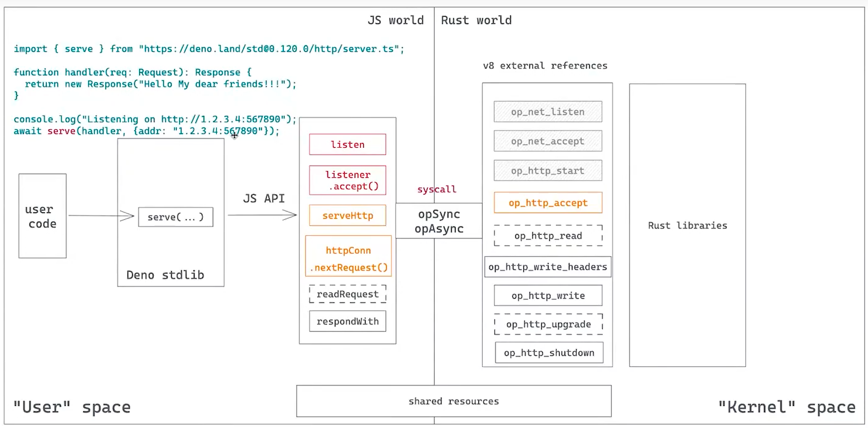Click the op_net_accept box
The image size is (868, 428).
coord(547,141)
